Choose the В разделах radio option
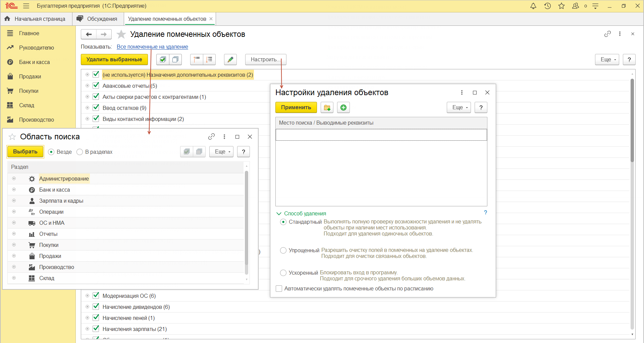The width and height of the screenshot is (644, 343). 80,152
